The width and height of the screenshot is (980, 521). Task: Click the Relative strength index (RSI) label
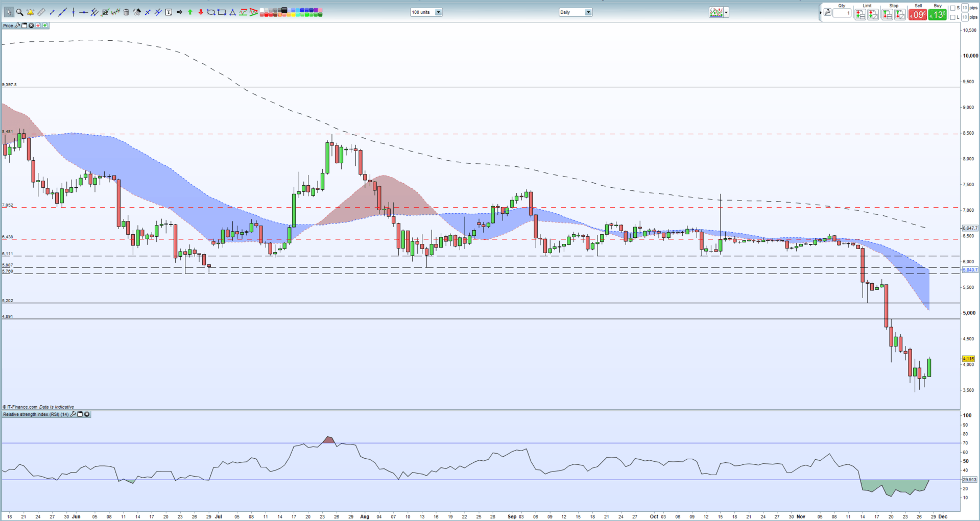point(36,414)
